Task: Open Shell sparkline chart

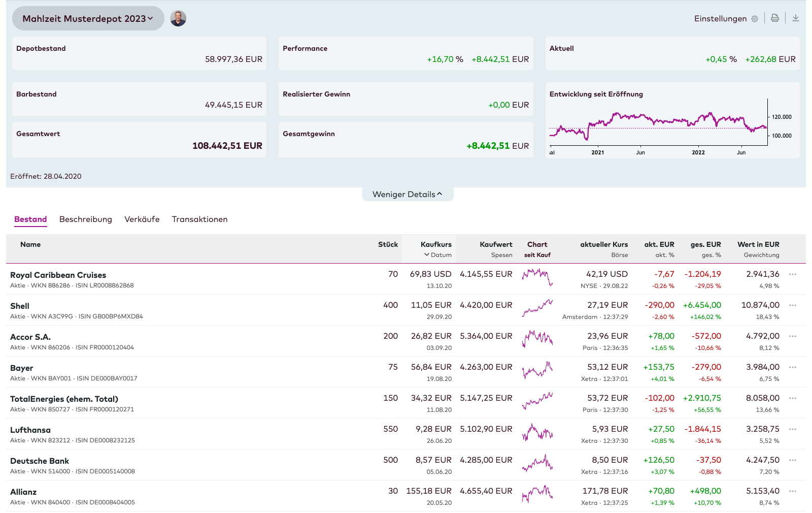Action: 537,309
